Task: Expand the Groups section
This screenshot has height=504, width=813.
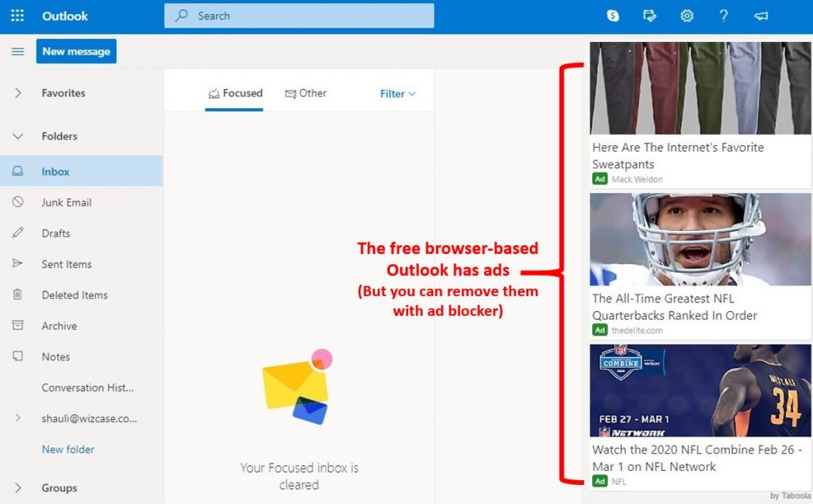Action: 17,487
